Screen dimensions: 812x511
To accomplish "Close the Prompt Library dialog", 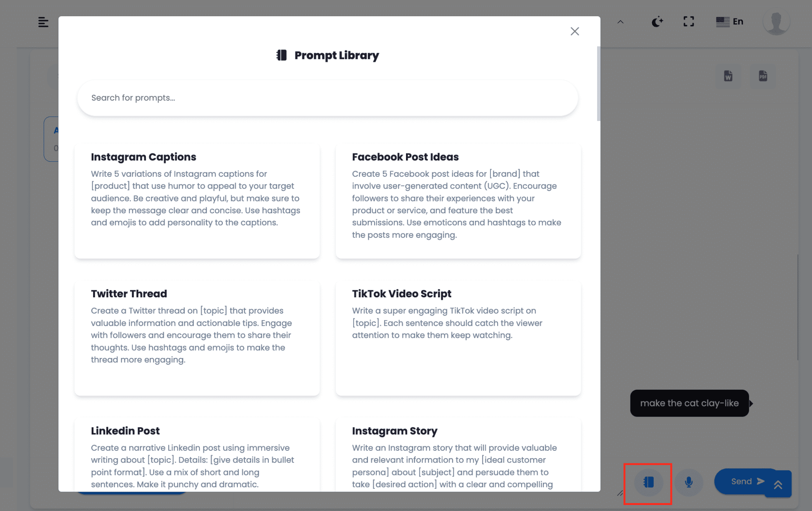I will click(x=575, y=31).
